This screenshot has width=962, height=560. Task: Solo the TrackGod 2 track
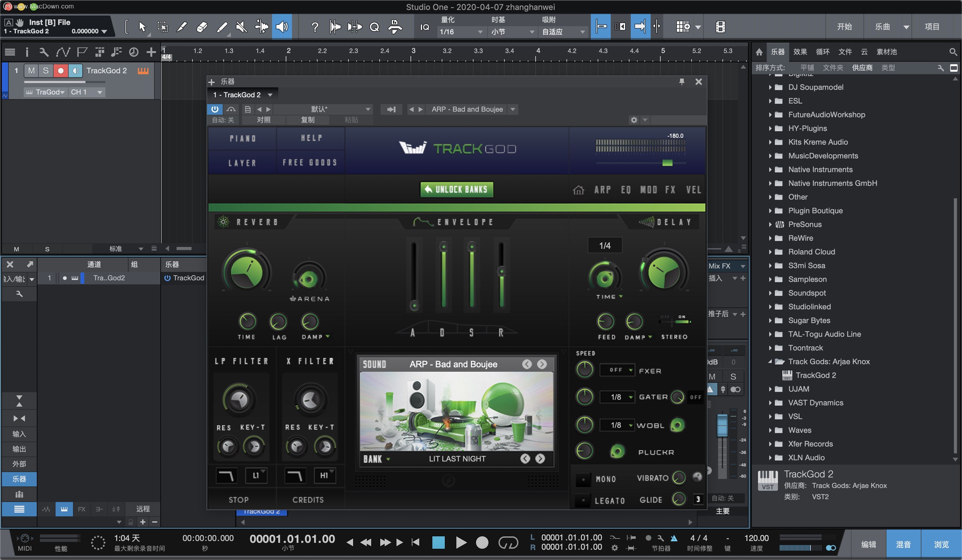pyautogui.click(x=46, y=70)
